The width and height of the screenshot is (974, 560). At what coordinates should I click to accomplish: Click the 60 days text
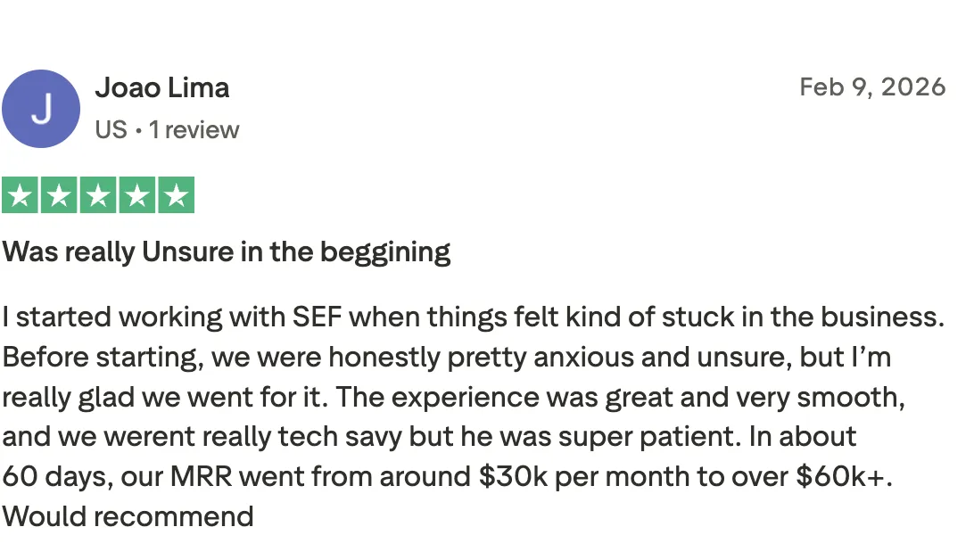[57, 477]
